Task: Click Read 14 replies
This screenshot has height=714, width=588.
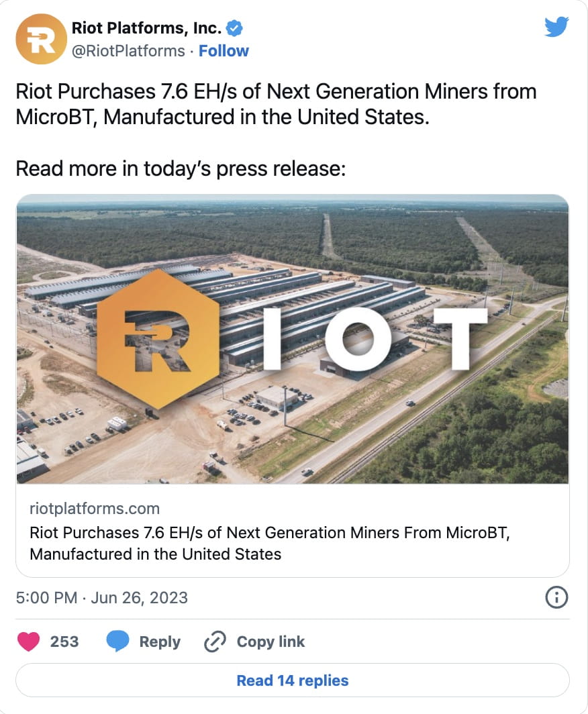Action: [x=292, y=680]
